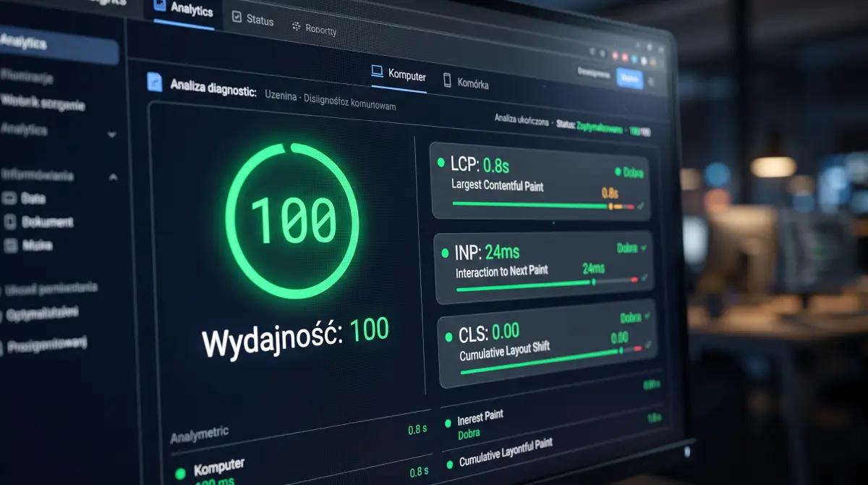Click the LCP progress bar 0.8s marker
Viewport: 868px width, 485px height.
pyautogui.click(x=610, y=206)
